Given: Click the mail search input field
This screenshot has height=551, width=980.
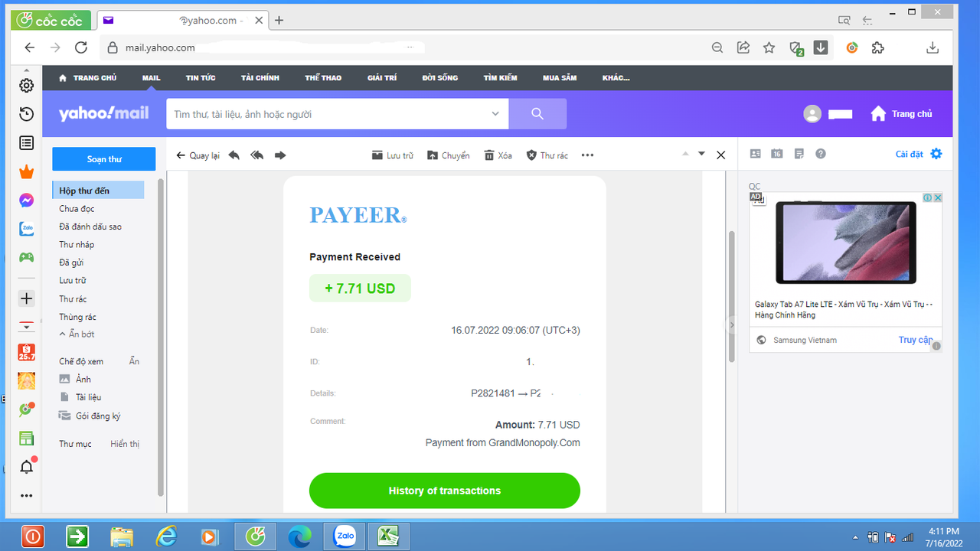Looking at the screenshot, I should tap(329, 114).
